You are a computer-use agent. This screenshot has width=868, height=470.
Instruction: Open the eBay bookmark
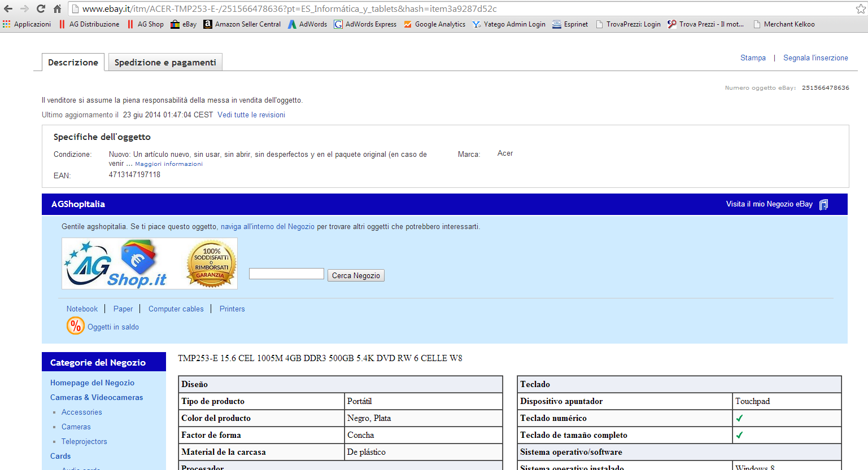(x=184, y=24)
